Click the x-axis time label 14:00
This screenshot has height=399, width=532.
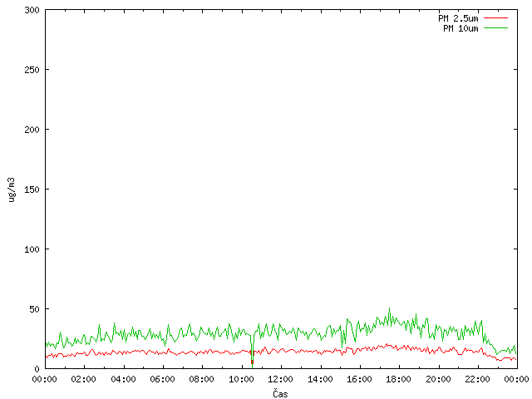[x=320, y=379]
